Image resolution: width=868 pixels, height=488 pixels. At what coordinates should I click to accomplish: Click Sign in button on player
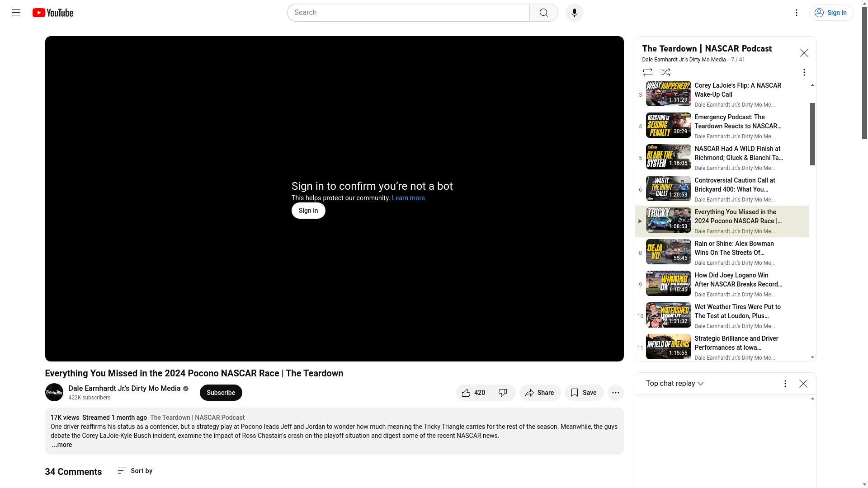coord(308,211)
